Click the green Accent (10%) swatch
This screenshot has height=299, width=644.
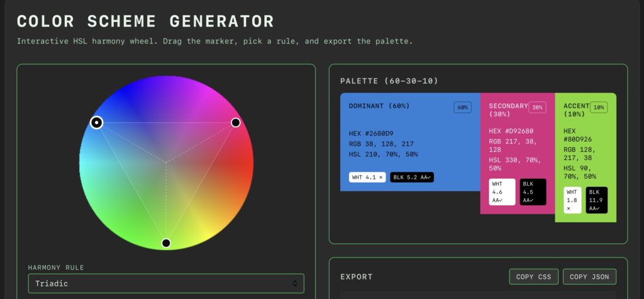tap(586, 157)
